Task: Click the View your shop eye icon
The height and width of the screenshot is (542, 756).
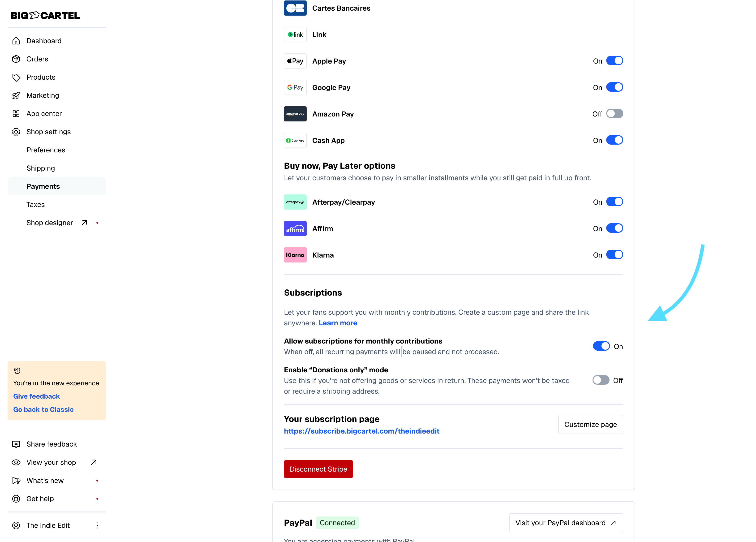Action: click(x=16, y=462)
